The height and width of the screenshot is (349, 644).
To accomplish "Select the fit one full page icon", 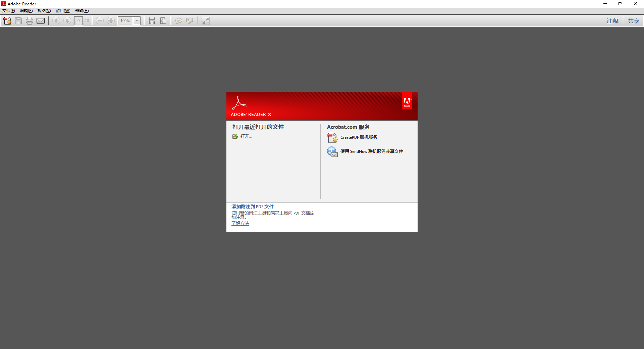I will tap(163, 21).
